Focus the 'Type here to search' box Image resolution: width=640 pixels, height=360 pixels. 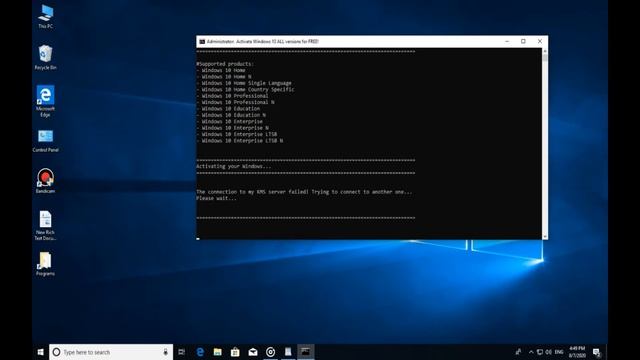pos(111,352)
